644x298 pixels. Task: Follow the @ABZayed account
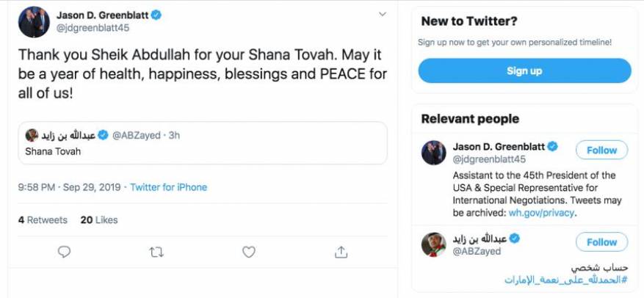click(x=601, y=242)
